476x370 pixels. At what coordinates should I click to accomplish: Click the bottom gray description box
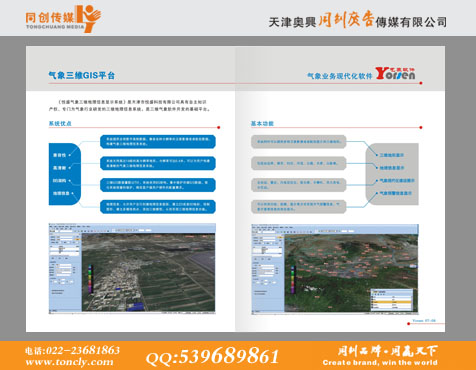299,207
